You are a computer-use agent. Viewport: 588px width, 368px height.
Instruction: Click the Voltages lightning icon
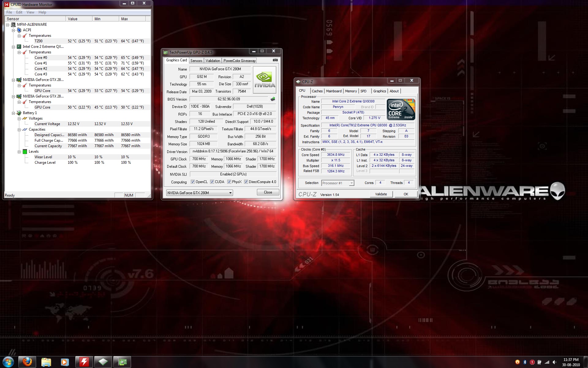(x=25, y=118)
